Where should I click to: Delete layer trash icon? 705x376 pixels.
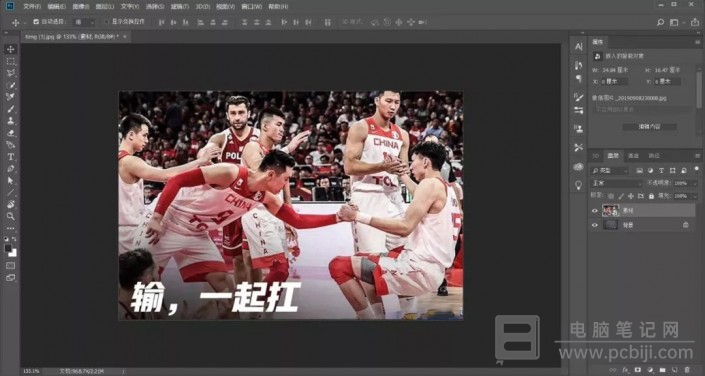[687, 369]
